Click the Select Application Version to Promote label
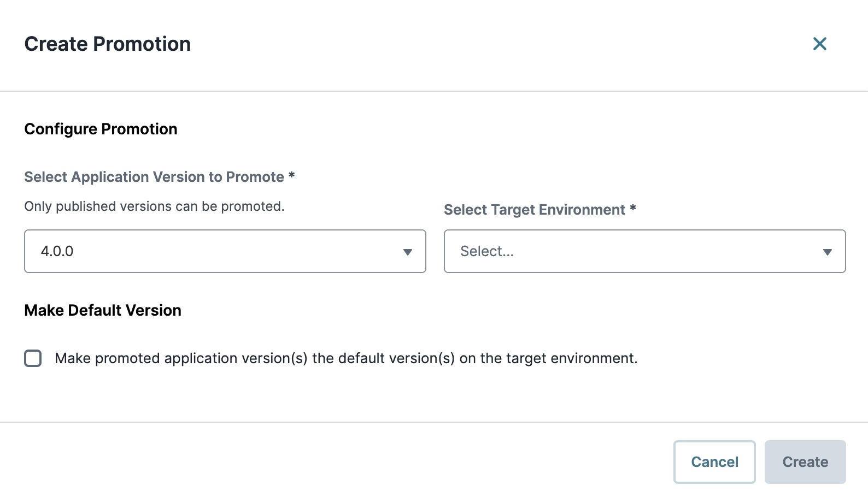This screenshot has width=868, height=497. 154,177
